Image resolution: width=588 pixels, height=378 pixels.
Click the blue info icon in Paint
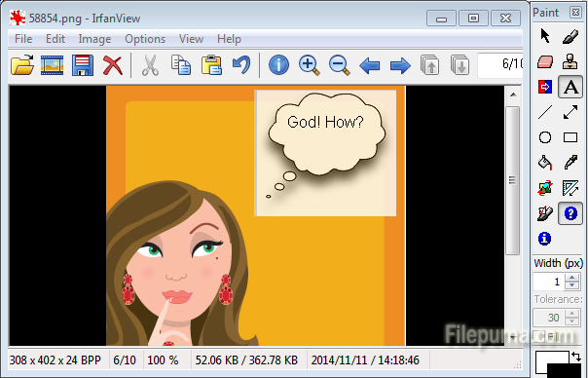coord(544,239)
